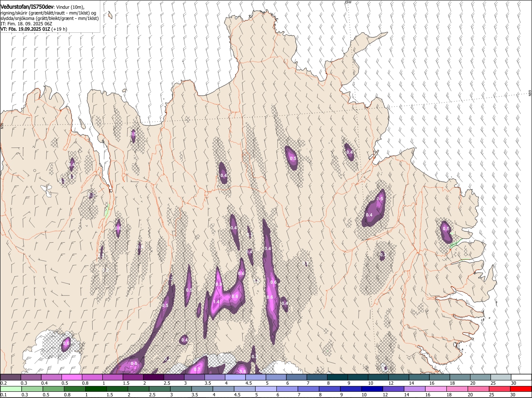The image size is (532, 398).
Task: Pick the lower legend swatch starting at 3
Action: coord(181,389)
